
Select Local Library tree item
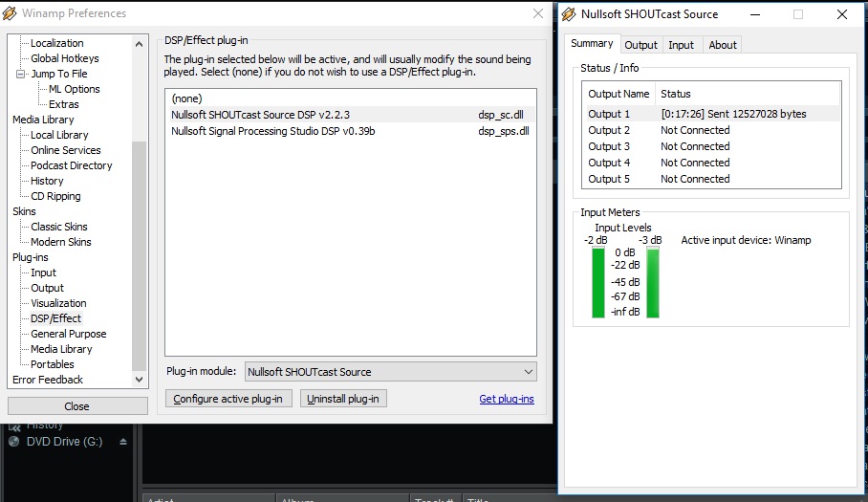tap(59, 135)
